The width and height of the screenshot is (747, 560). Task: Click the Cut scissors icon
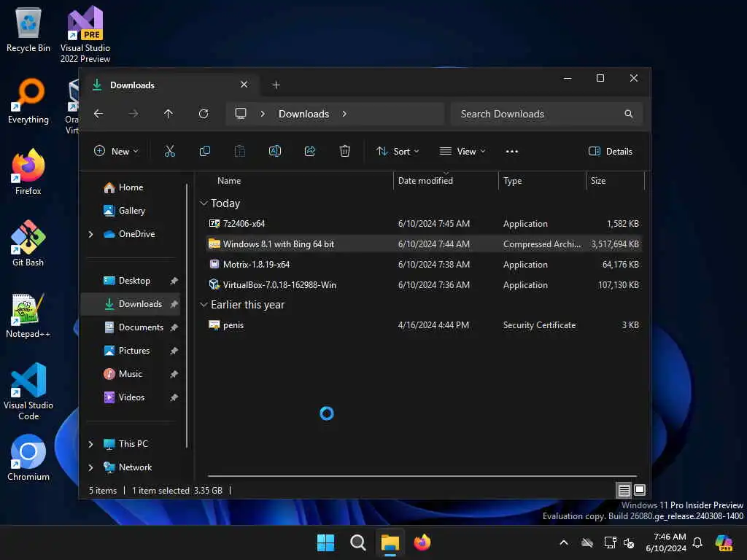tap(169, 152)
